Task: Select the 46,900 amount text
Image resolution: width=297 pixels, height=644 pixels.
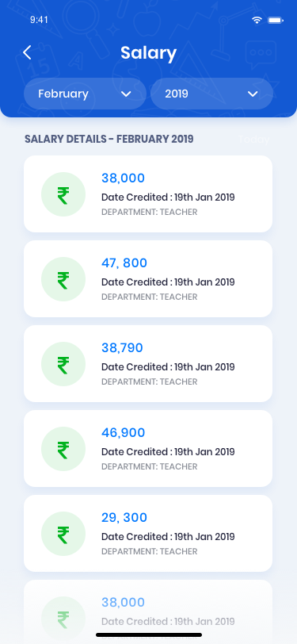Action: 123,432
